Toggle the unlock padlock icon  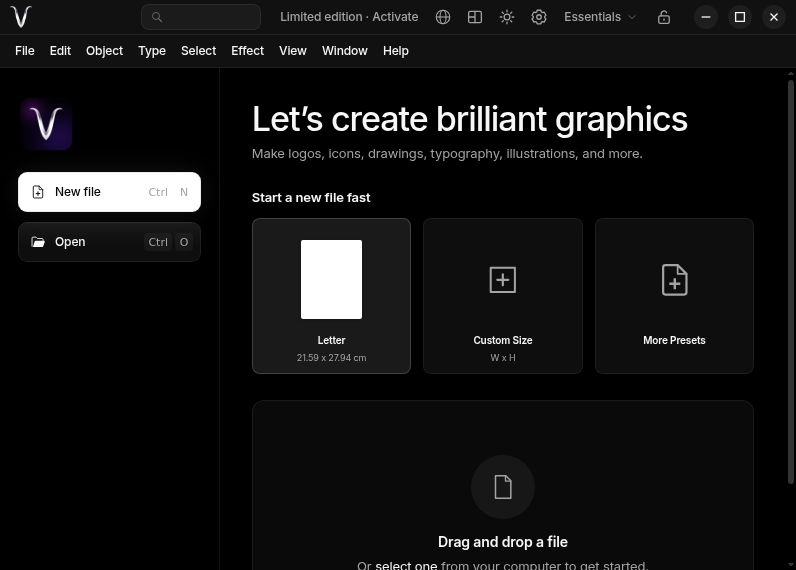(664, 17)
